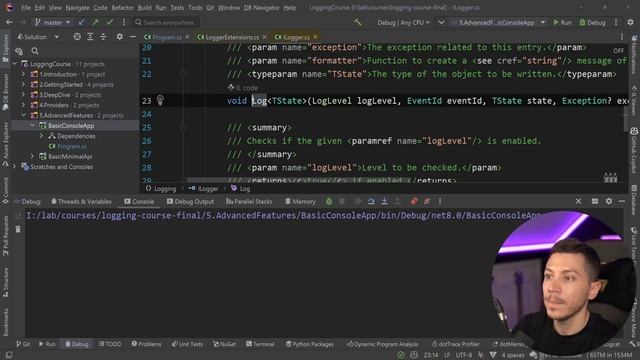The image size is (640, 360).
Task: Click the Step Into debug icon
Action: click(384, 201)
